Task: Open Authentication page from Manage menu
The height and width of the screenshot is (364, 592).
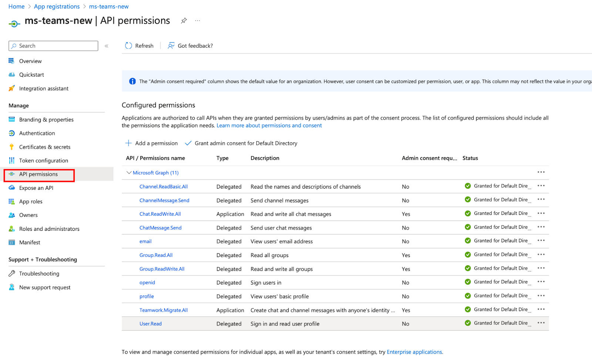Action: 37,133
